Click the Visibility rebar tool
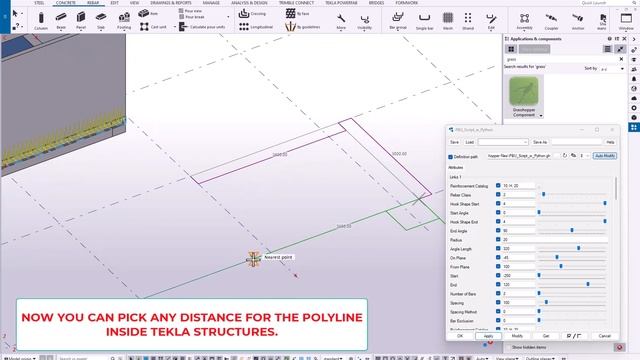This screenshot has height=360, width=640. point(364,21)
